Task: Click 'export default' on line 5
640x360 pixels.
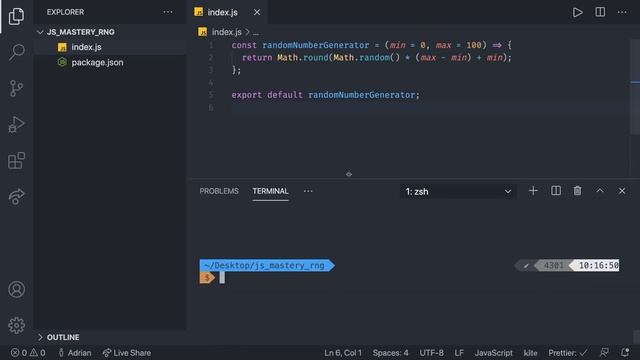Action: point(267,95)
